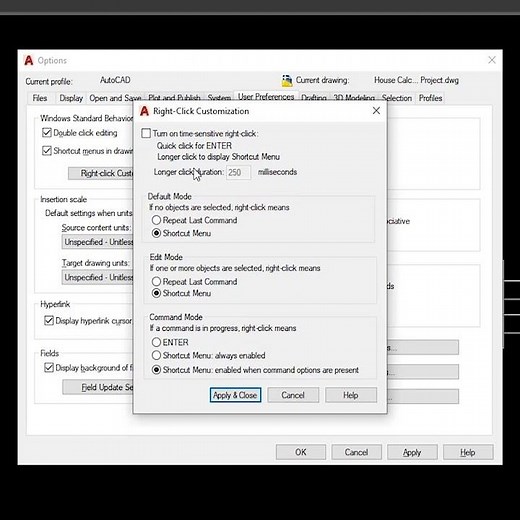The image size is (520, 520).
Task: Open the Open and Save tab
Action: (x=115, y=98)
